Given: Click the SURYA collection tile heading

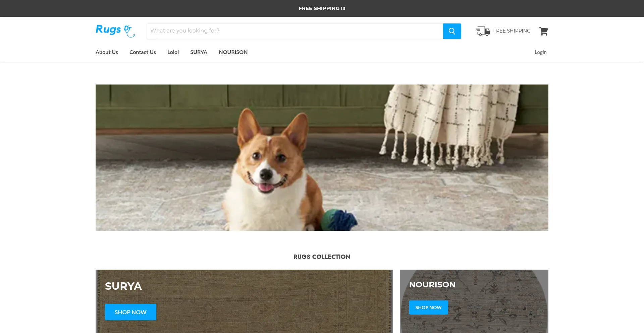Looking at the screenshot, I should pos(123,286).
